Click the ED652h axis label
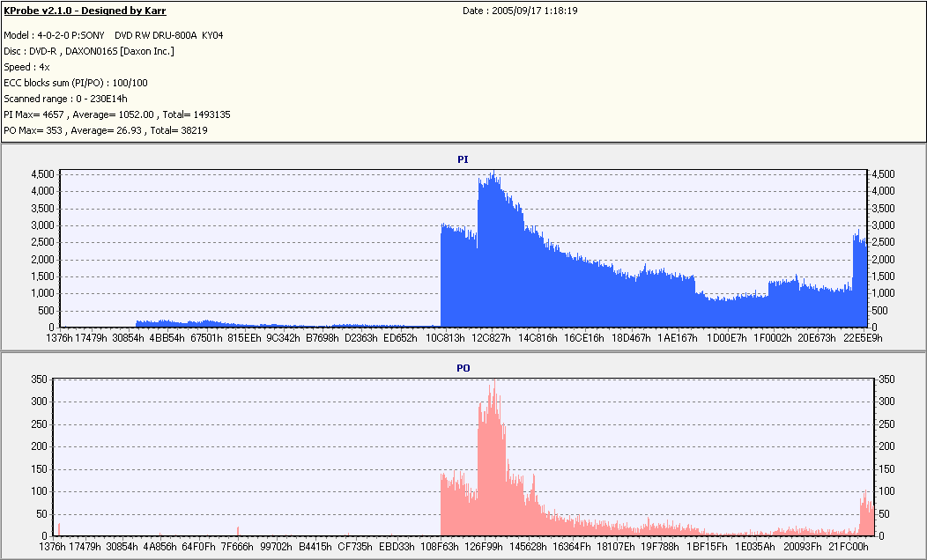The height and width of the screenshot is (560, 927). click(400, 338)
